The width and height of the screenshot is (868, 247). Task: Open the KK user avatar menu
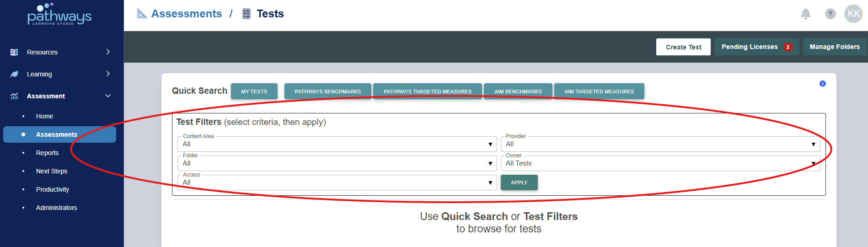[x=854, y=14]
